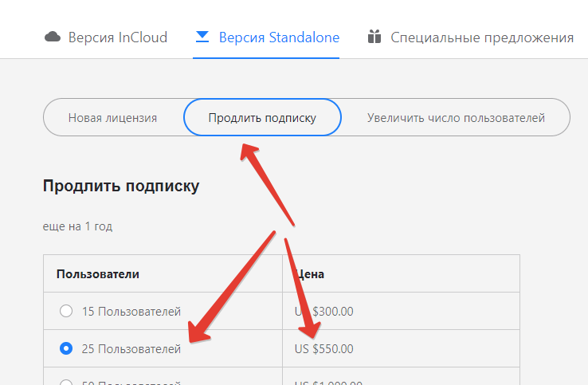Image resolution: width=588 pixels, height=385 pixels.
Task: Click the Цена column header
Action: 311,274
